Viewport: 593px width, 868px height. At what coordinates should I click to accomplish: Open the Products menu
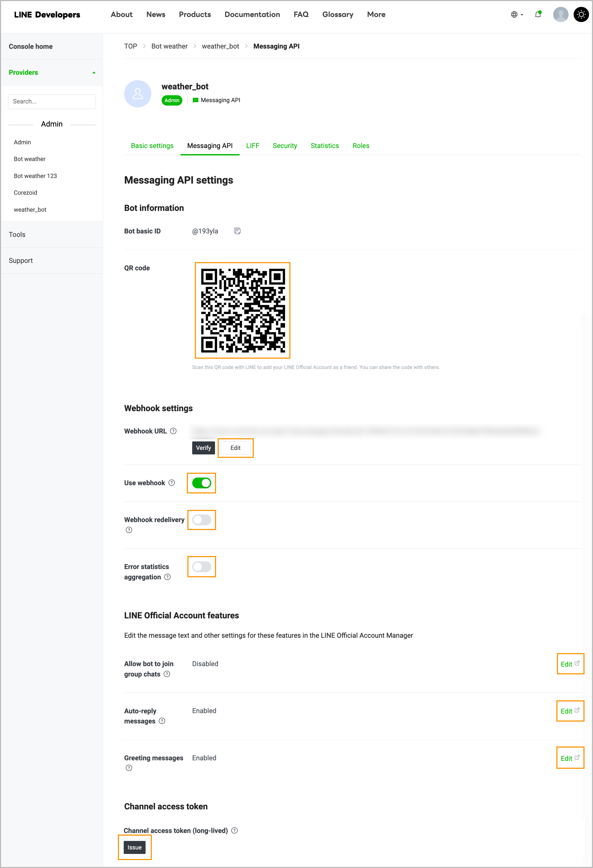click(x=195, y=15)
